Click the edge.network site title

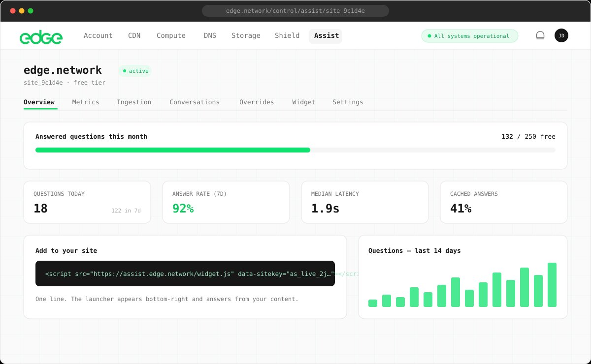[63, 70]
